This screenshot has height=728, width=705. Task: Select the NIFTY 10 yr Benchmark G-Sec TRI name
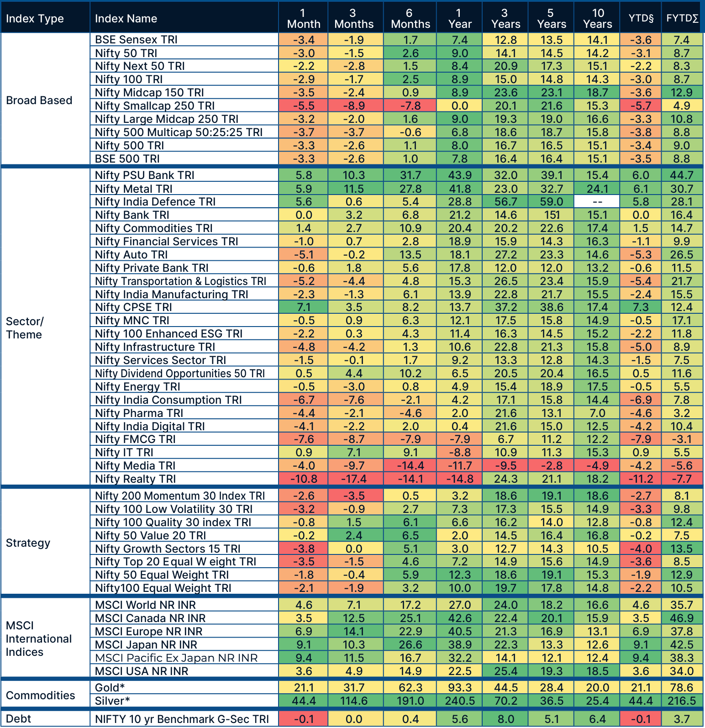(x=182, y=719)
